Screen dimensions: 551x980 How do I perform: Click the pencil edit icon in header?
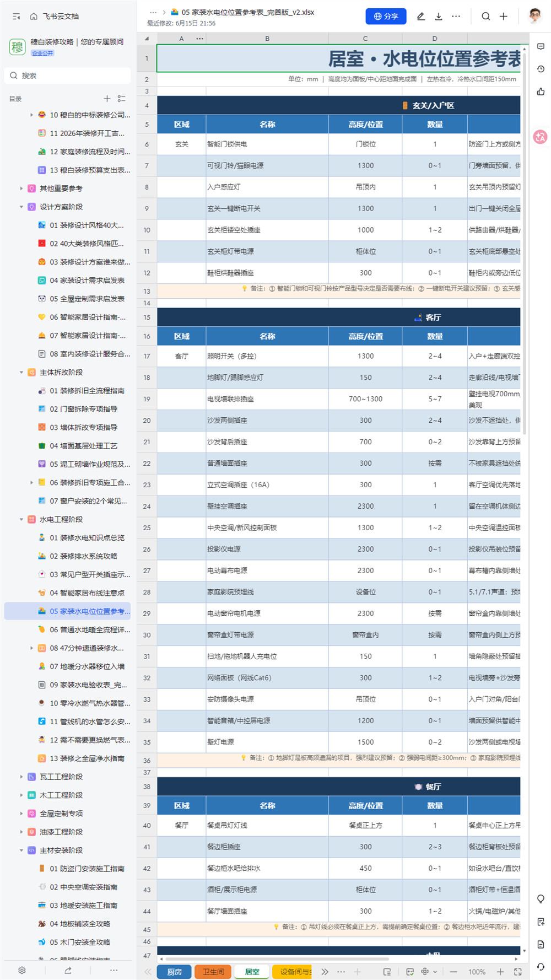tap(421, 17)
